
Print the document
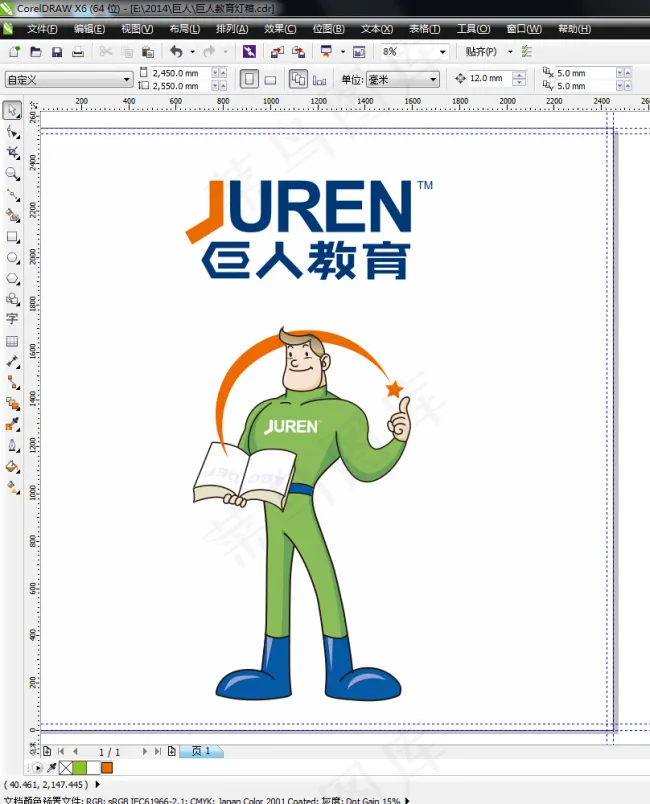point(78,52)
